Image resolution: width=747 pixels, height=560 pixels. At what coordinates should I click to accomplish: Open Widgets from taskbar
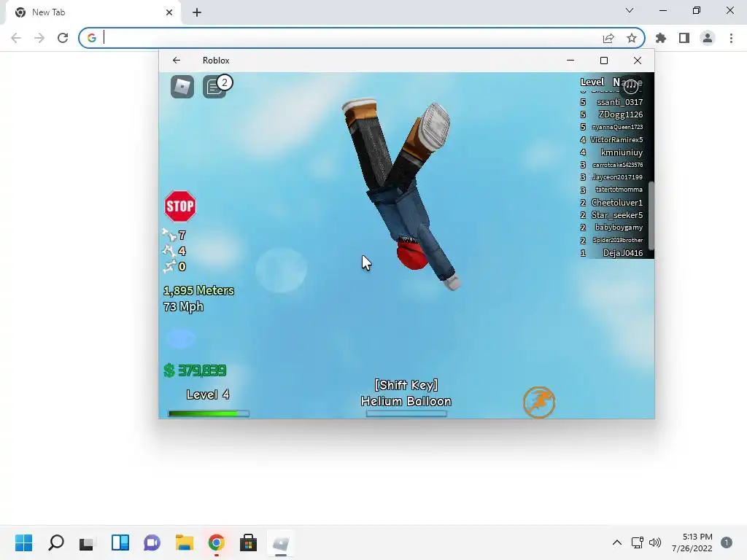(x=120, y=542)
